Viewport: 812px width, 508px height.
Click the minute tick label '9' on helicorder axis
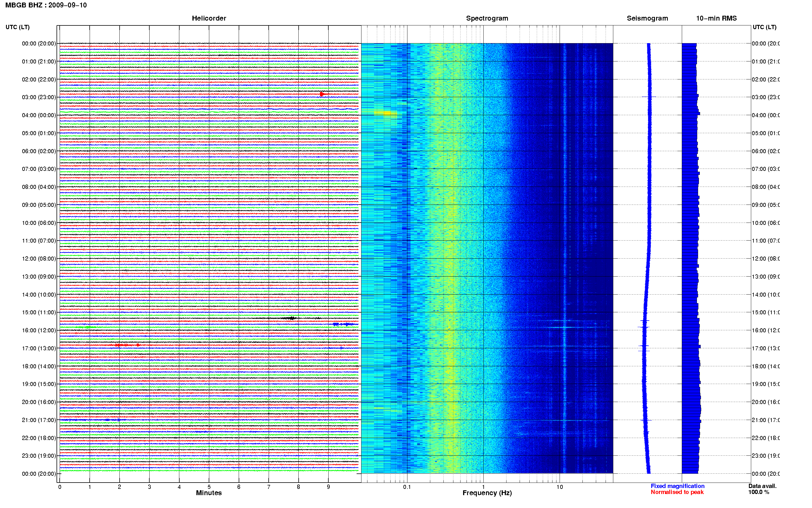click(328, 487)
